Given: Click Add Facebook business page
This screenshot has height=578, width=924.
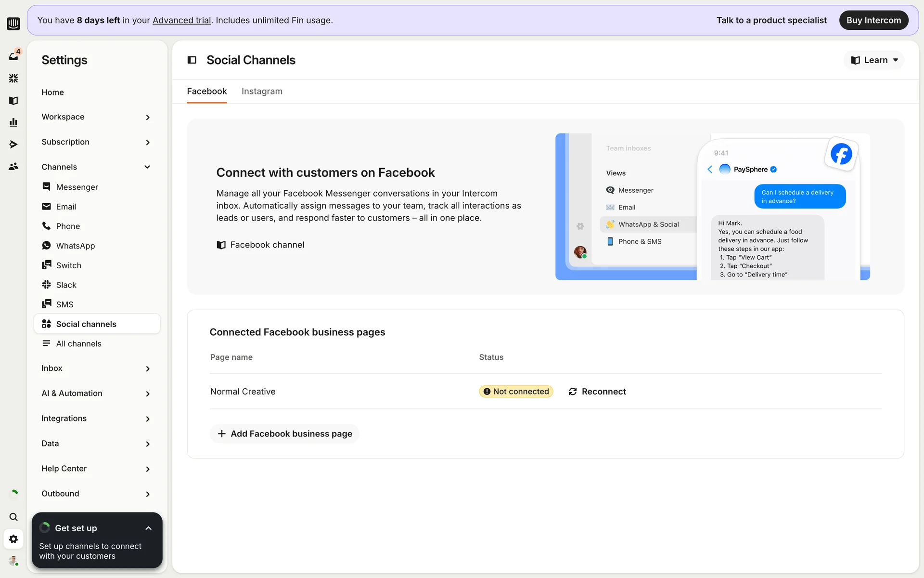Looking at the screenshot, I should point(284,434).
